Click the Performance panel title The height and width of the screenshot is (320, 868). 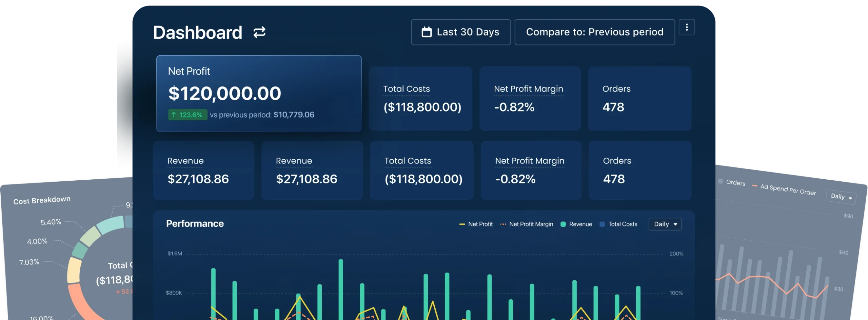coord(195,224)
